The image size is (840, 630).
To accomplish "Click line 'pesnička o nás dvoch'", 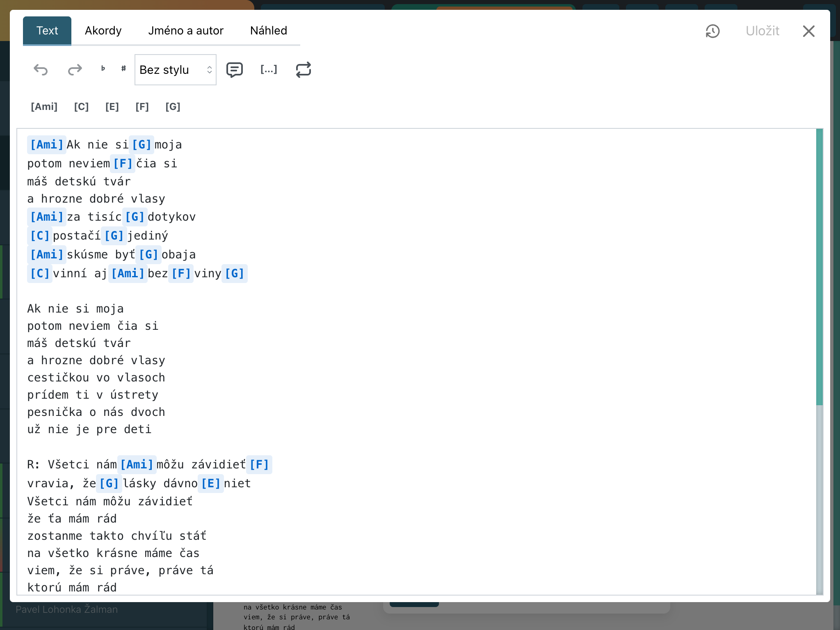I will tap(96, 412).
